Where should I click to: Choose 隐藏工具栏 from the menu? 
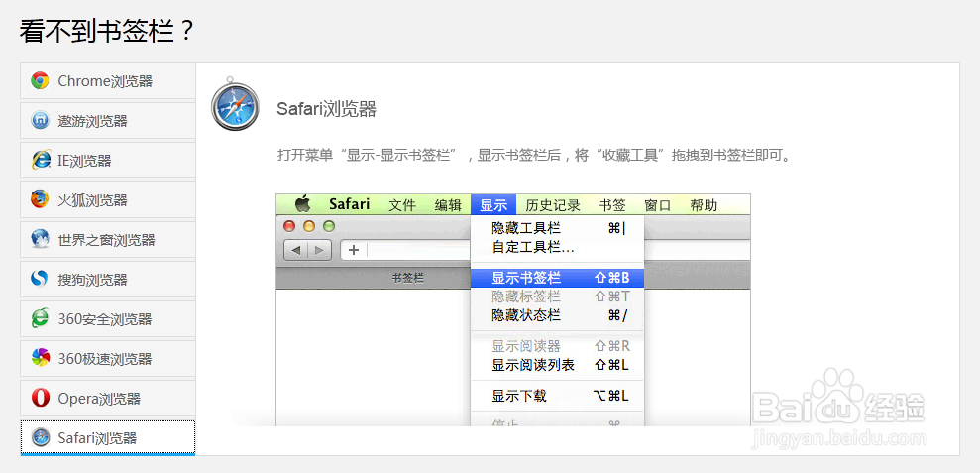tap(557, 229)
